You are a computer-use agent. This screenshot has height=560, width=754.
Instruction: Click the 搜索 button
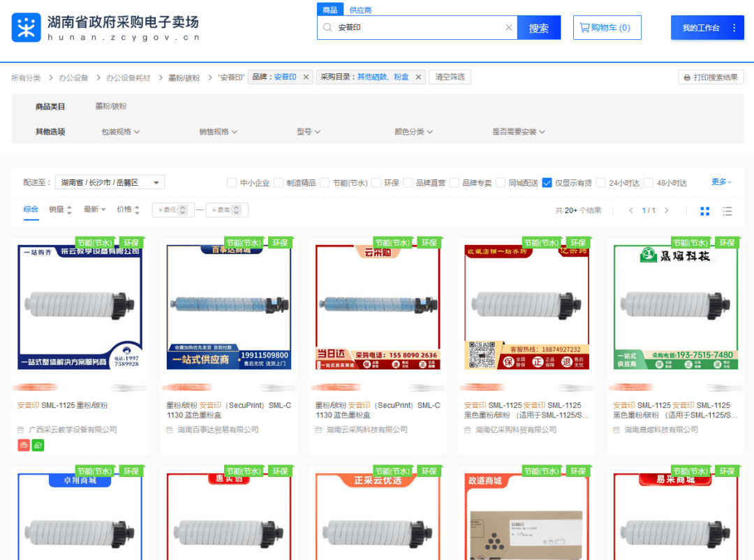pyautogui.click(x=538, y=28)
